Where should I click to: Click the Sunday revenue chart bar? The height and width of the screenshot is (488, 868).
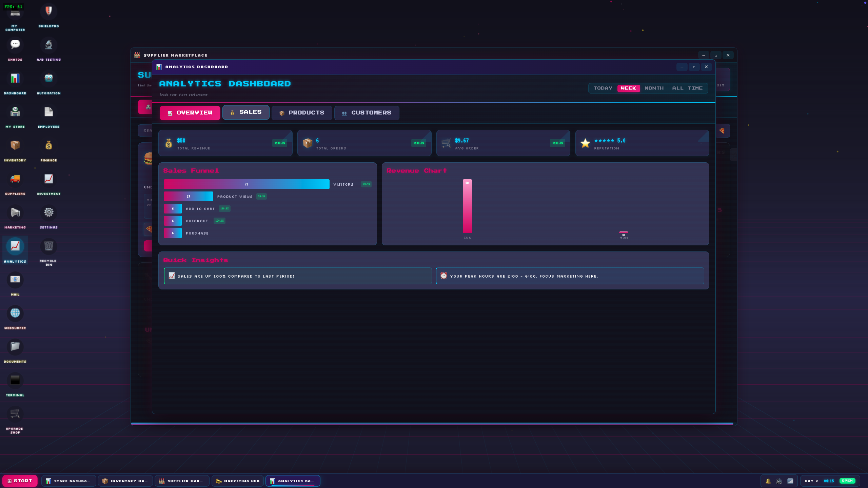click(x=467, y=206)
